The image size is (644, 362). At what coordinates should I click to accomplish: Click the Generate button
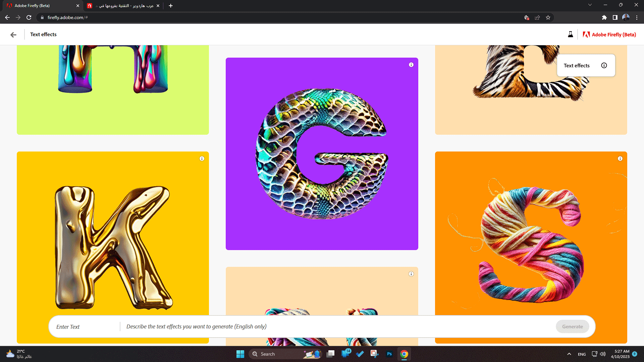[x=573, y=326]
